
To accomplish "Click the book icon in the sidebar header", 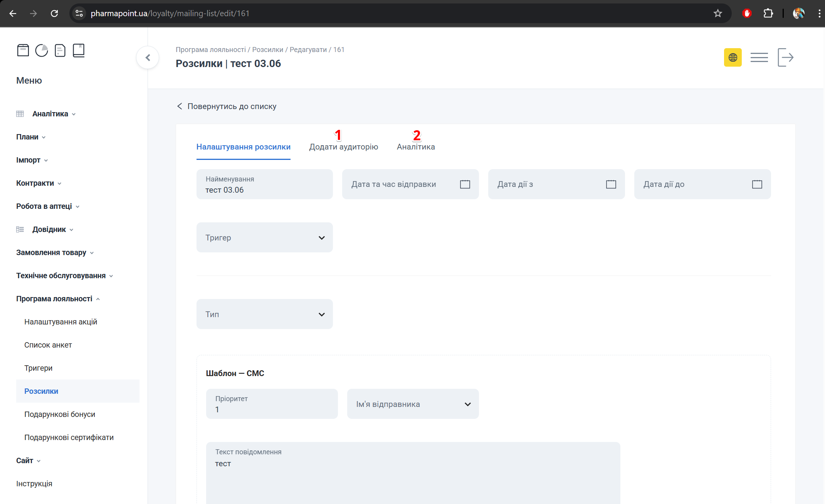I will click(x=79, y=50).
